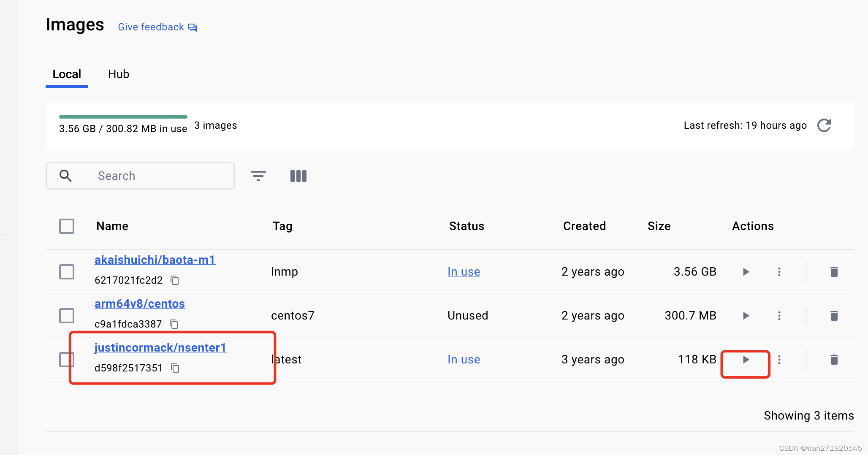The width and height of the screenshot is (868, 455).
Task: Sort by the Size column header
Action: coord(659,226)
